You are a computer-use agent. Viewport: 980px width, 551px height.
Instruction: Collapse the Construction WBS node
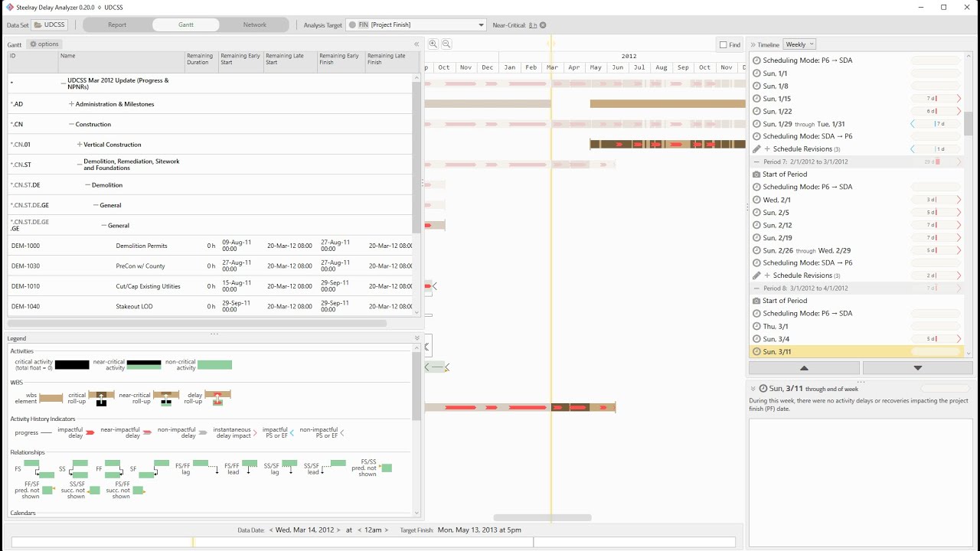[x=71, y=125]
